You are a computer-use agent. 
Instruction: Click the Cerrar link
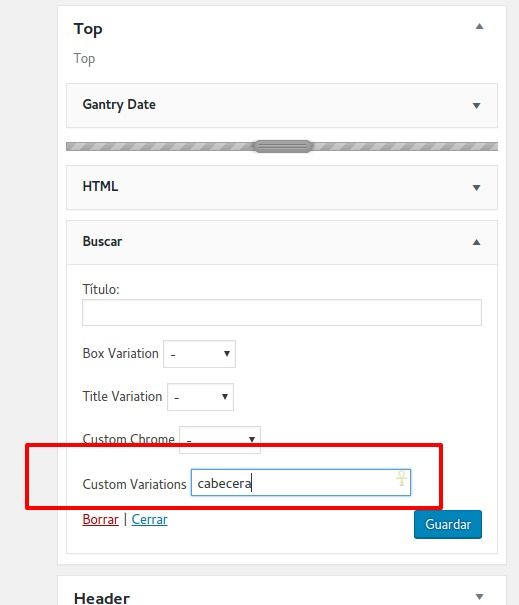(149, 519)
